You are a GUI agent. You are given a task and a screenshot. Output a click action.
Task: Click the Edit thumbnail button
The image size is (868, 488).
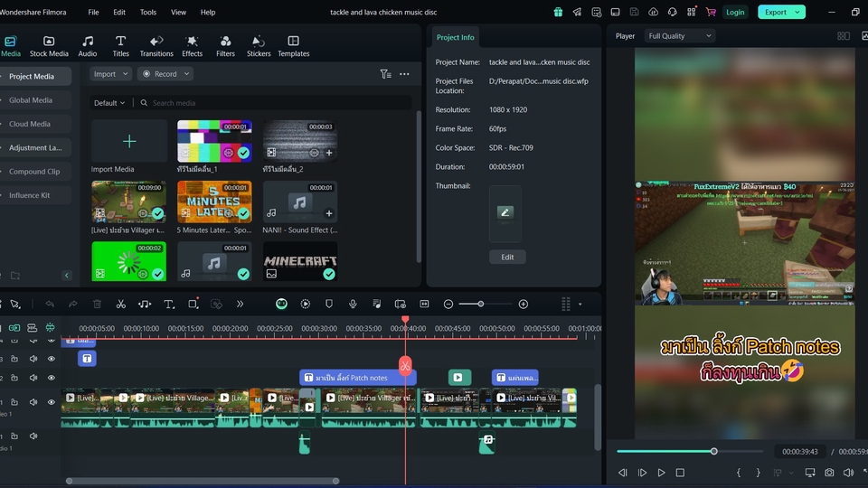pos(507,257)
